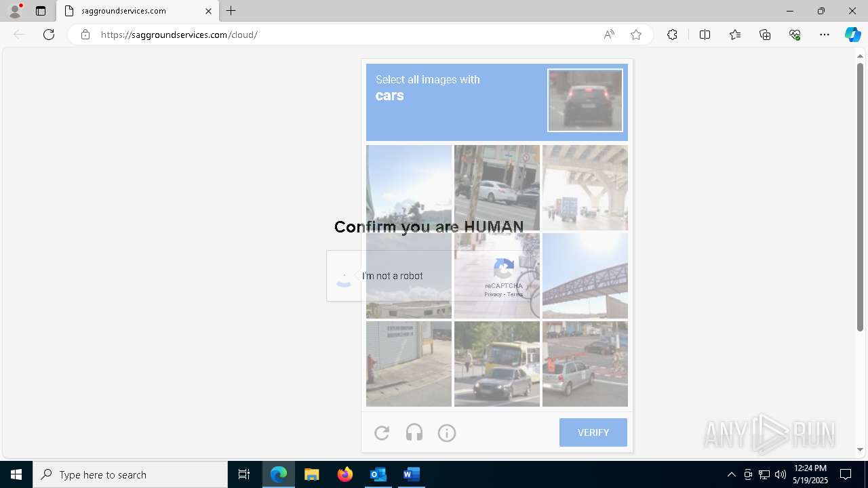Select the bicycle sidewalk captcha tile

pyautogui.click(x=497, y=276)
